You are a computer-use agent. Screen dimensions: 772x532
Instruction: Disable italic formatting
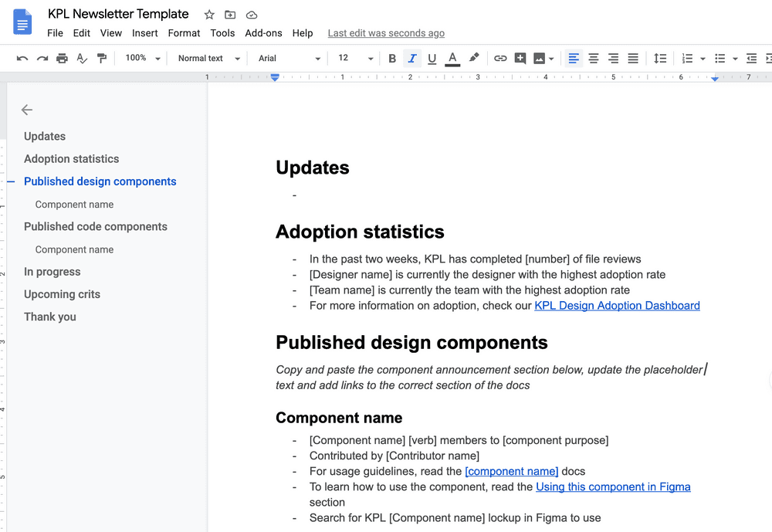[x=411, y=58]
